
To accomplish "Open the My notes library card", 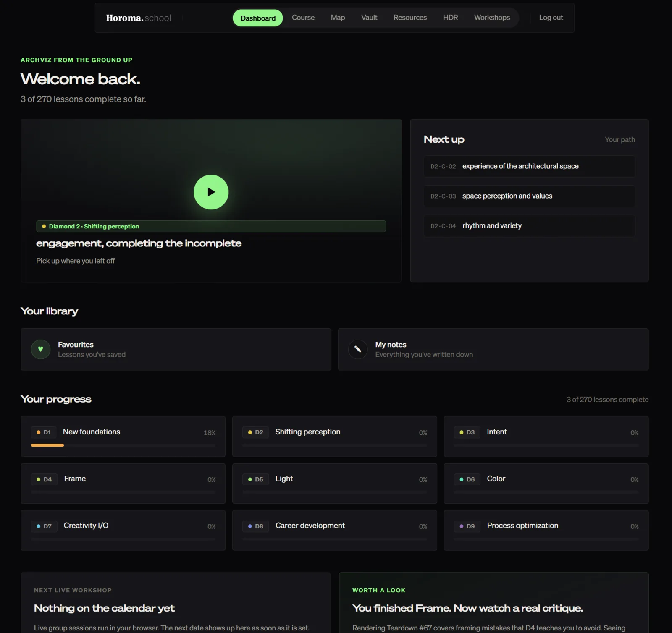I will coord(493,349).
